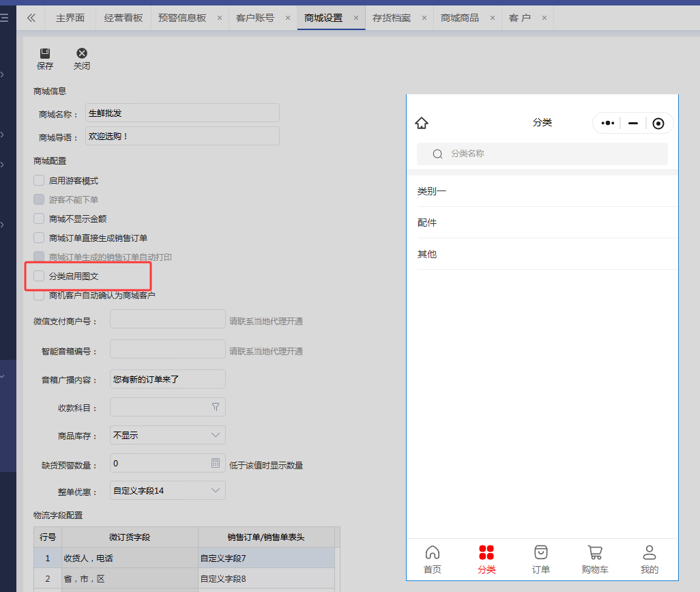The image size is (700, 592).
Task: Check the 商城不显示金额 option
Action: click(39, 219)
